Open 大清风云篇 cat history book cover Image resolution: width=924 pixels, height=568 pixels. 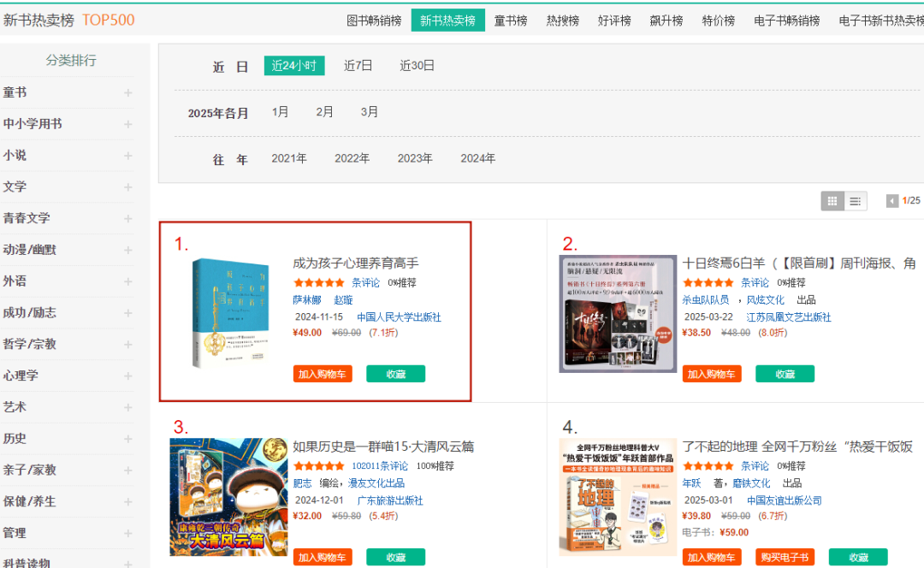click(x=228, y=497)
